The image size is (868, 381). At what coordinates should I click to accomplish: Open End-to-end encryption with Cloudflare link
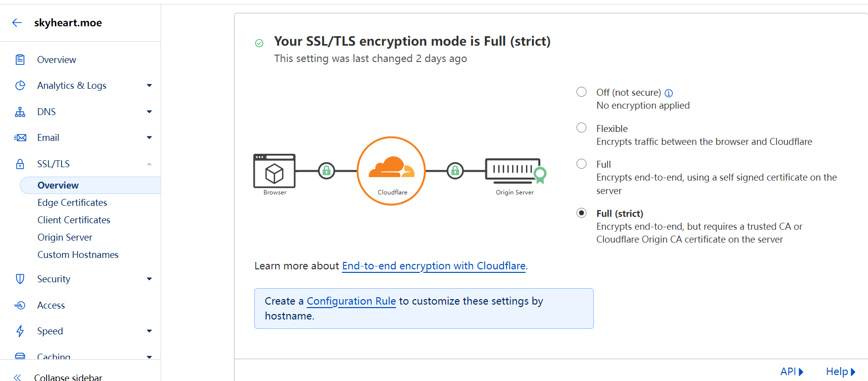(x=434, y=266)
